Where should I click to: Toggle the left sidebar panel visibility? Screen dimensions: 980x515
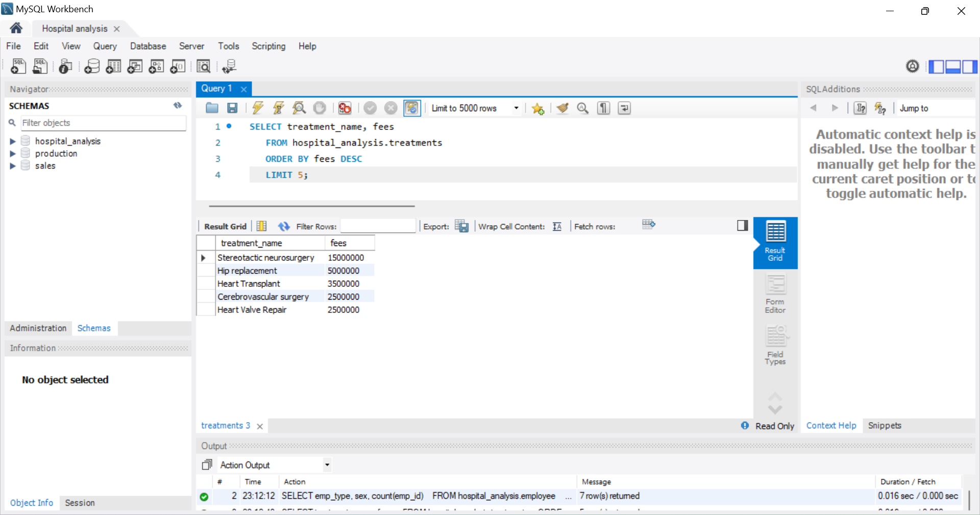coord(936,66)
